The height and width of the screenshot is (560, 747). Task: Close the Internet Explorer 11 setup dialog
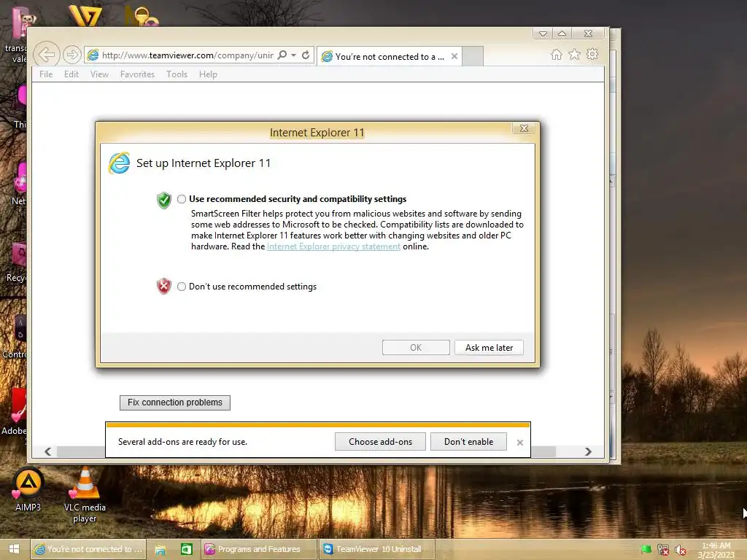point(524,128)
